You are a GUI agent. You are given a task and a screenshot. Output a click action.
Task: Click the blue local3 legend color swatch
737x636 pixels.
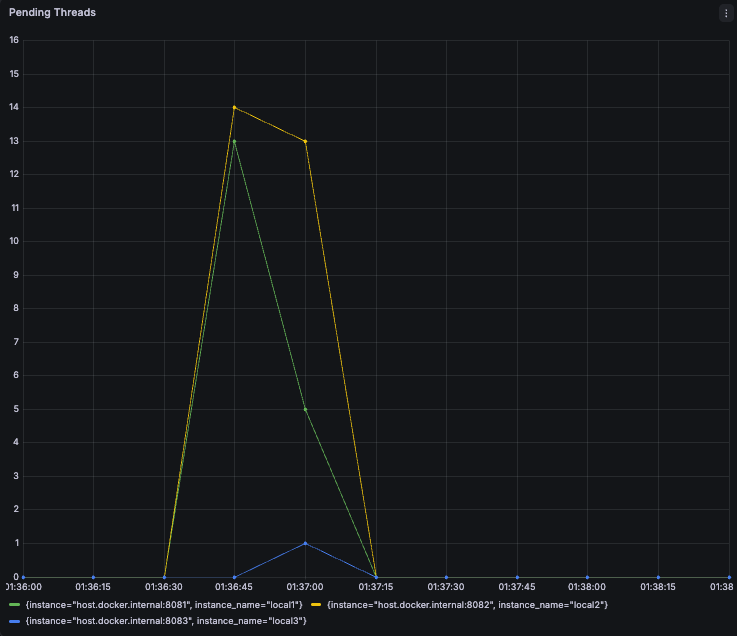tap(15, 621)
